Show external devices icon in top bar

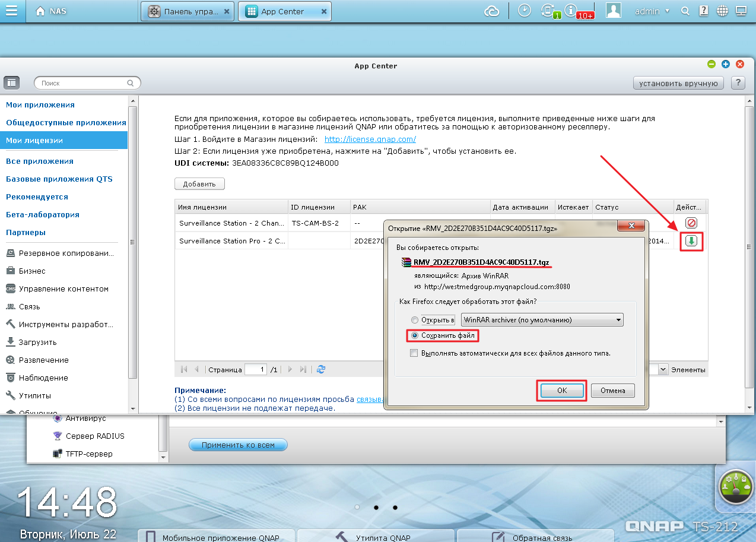(x=549, y=11)
